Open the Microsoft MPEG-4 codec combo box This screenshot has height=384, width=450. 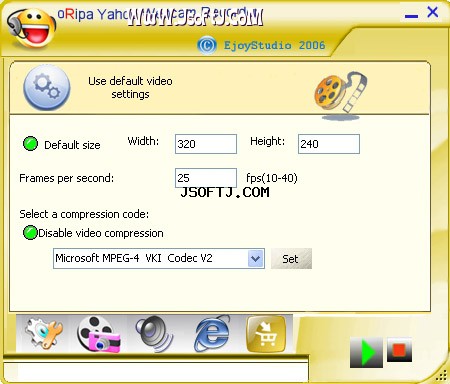pos(159,258)
